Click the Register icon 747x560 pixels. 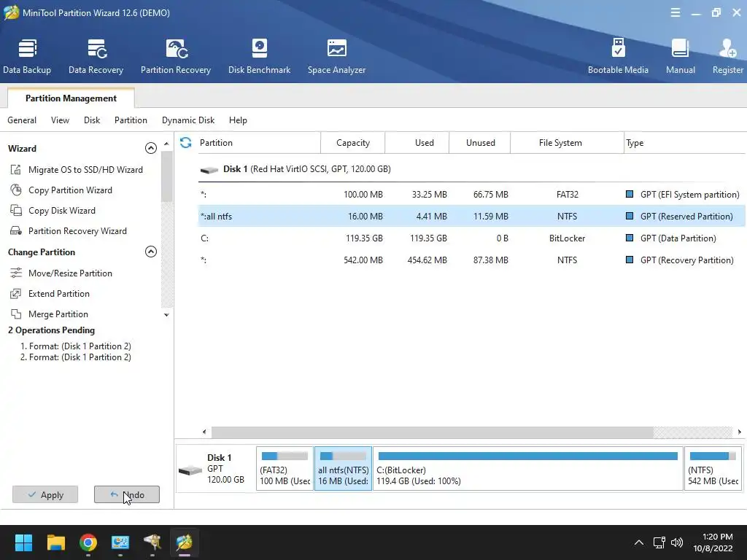click(x=727, y=49)
